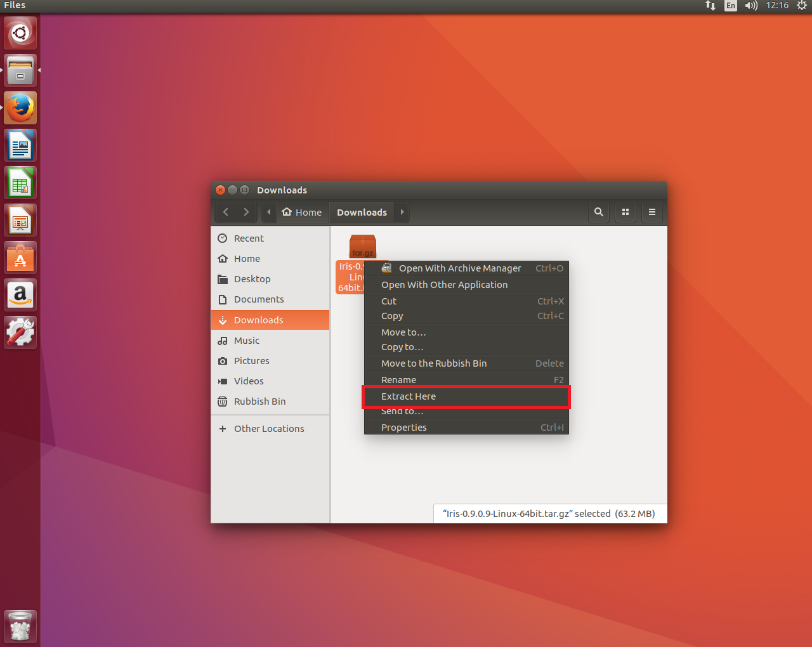Viewport: 812px width, 647px height.
Task: Go to Home in the path bar
Action: point(302,212)
